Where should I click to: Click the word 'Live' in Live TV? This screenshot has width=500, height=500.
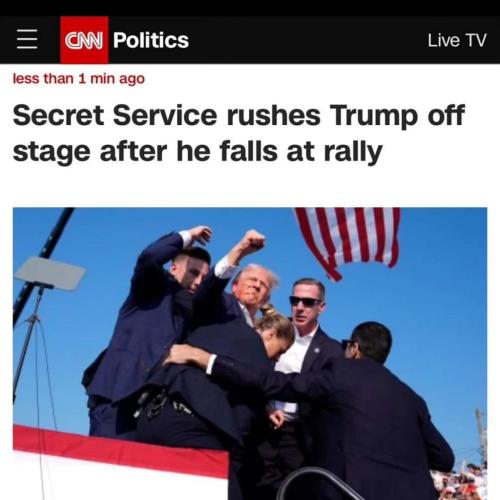coord(444,40)
